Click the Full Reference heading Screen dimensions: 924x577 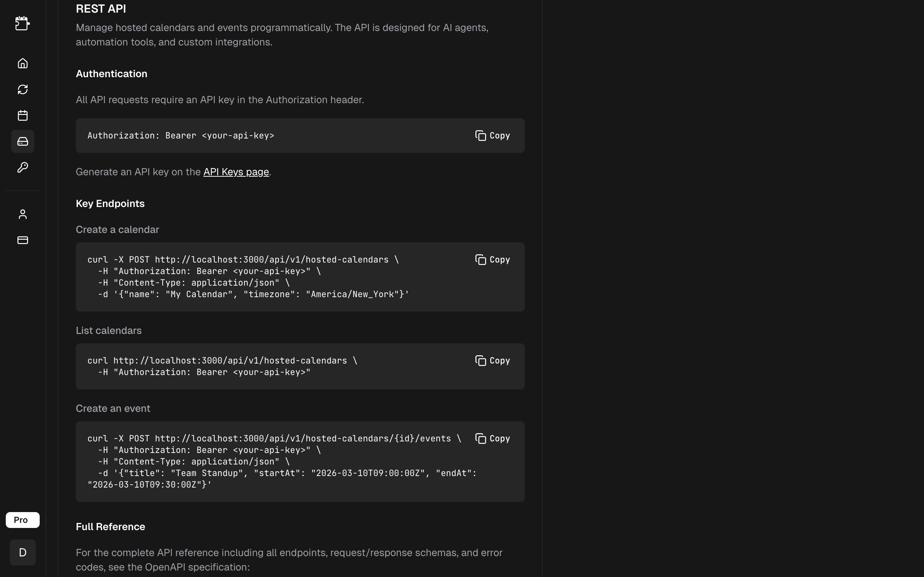pos(110,527)
